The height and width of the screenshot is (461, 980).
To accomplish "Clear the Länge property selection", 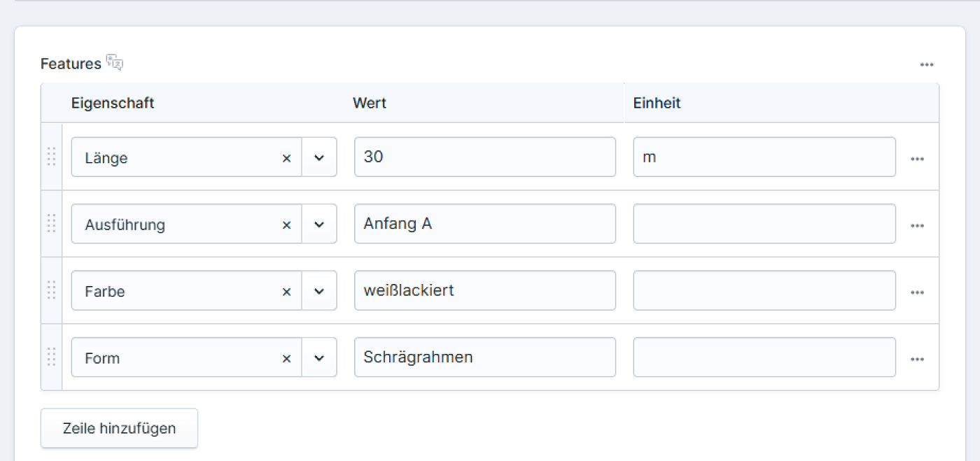I will coord(286,158).
